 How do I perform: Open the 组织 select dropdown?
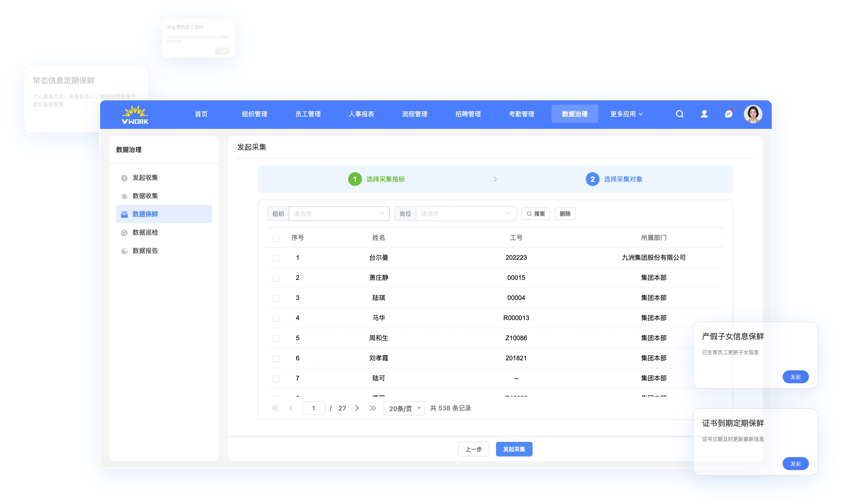coord(339,214)
